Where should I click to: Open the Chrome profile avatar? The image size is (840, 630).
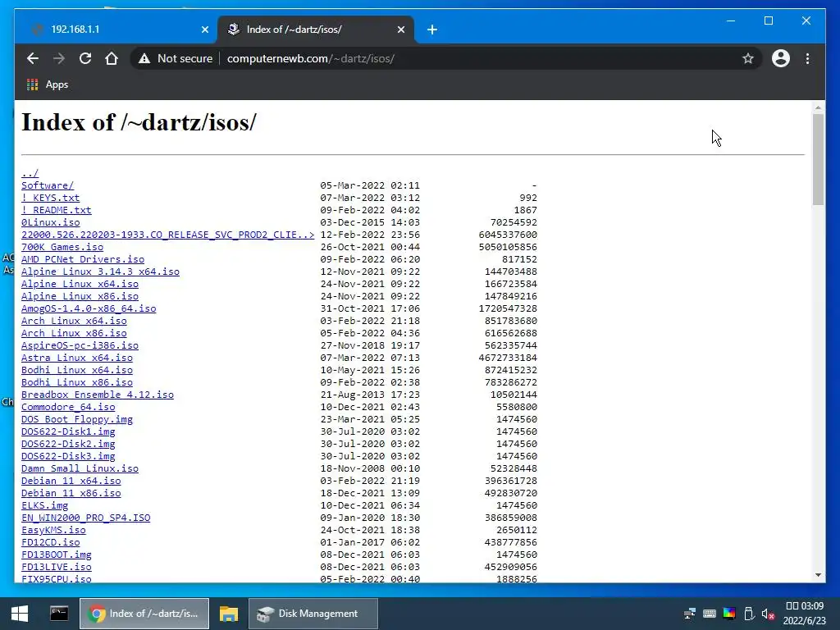[781, 58]
